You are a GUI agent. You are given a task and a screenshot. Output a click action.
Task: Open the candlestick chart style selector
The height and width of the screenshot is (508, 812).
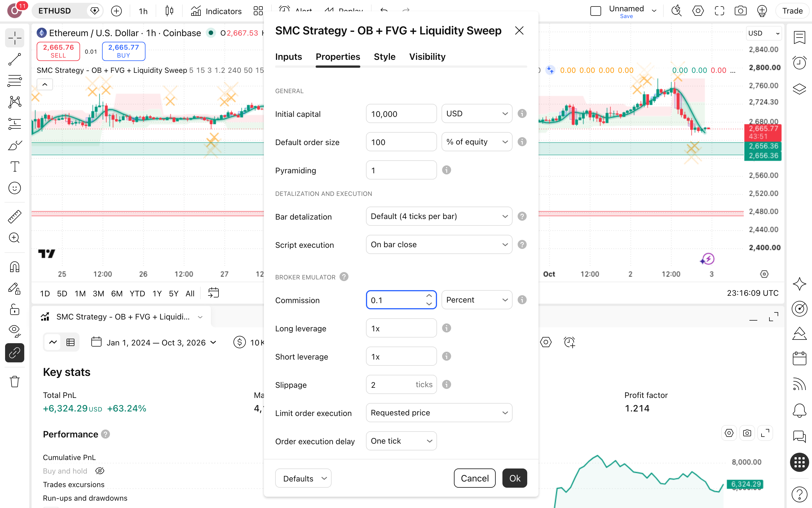pos(169,11)
